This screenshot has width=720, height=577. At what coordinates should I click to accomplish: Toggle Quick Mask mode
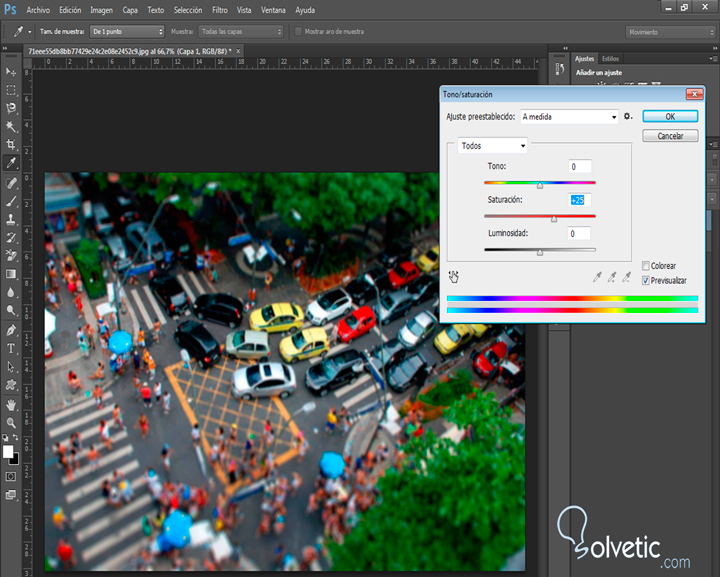point(11,476)
